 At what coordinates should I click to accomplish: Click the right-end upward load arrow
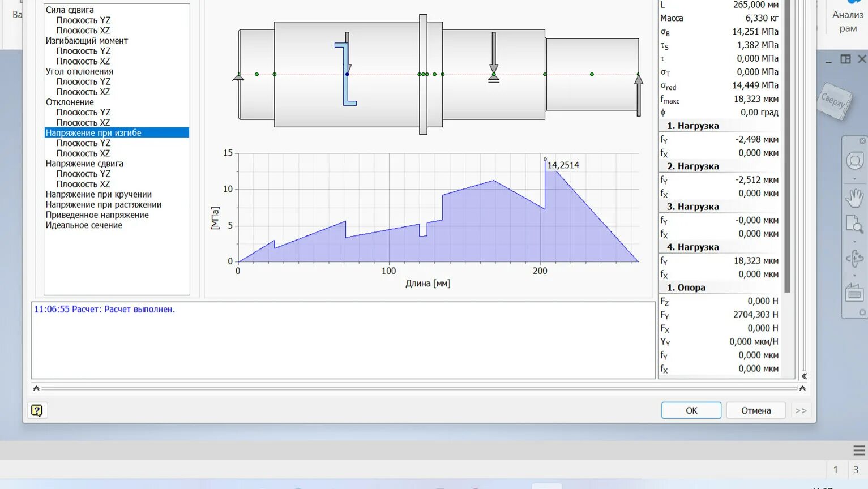(639, 95)
